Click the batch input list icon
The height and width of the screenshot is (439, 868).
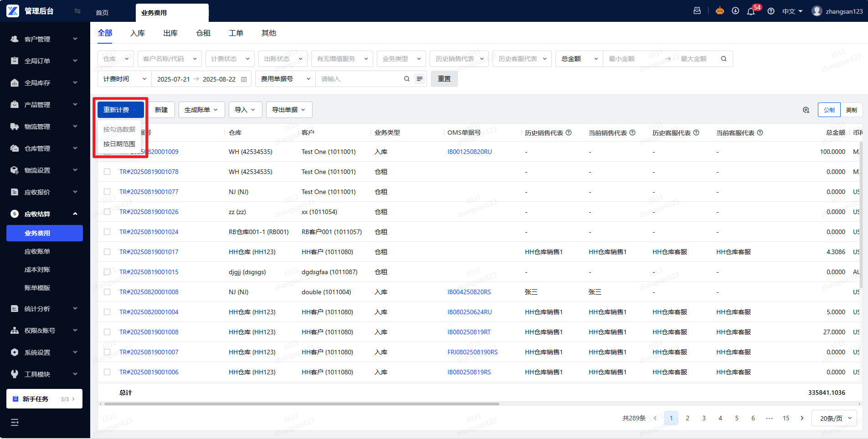[x=420, y=79]
